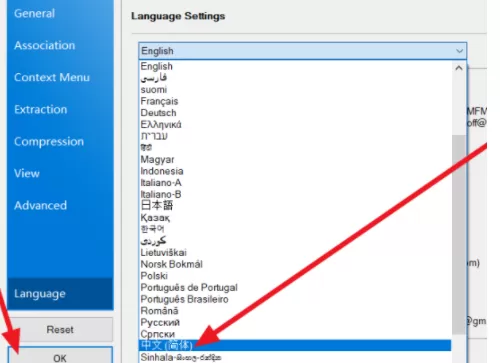Pick 日本語 from the language list
This screenshot has height=363, width=500.
[295, 206]
